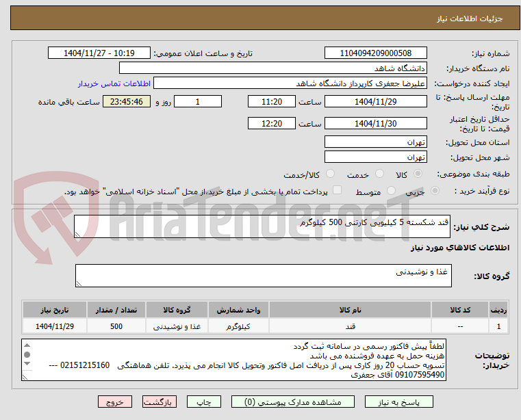Image resolution: width=521 pixels, height=420 pixels.
Task: Click the گروه کالا text area
Action: (263, 276)
